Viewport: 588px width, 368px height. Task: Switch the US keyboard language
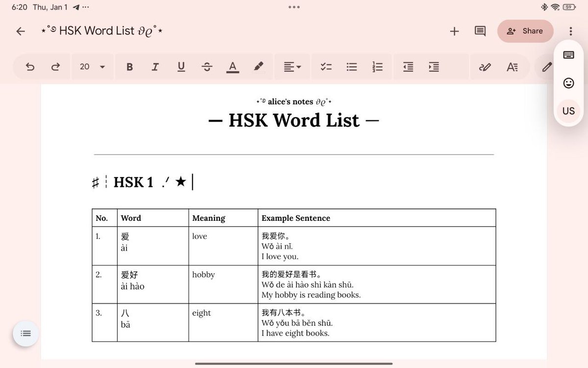tap(568, 110)
